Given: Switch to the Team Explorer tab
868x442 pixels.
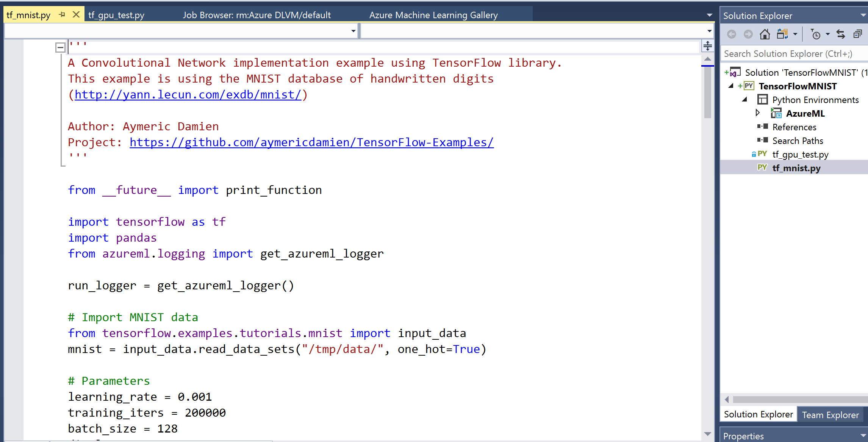Looking at the screenshot, I should 830,414.
